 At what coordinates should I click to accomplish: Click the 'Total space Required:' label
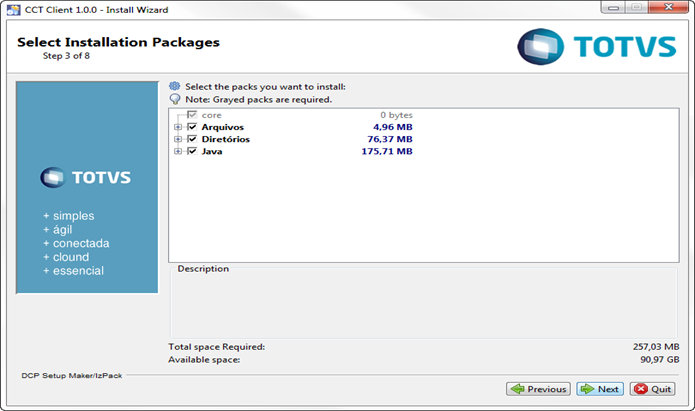tap(216, 347)
